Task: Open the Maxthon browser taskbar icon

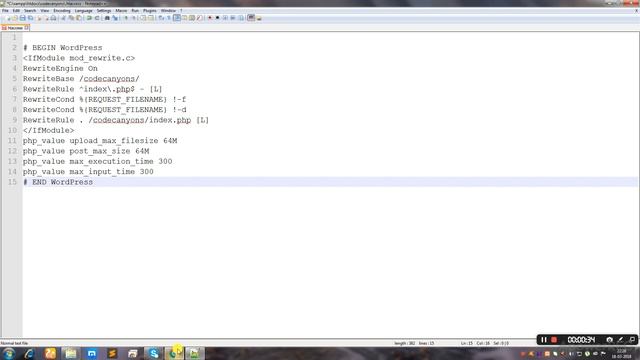Action: click(91, 353)
